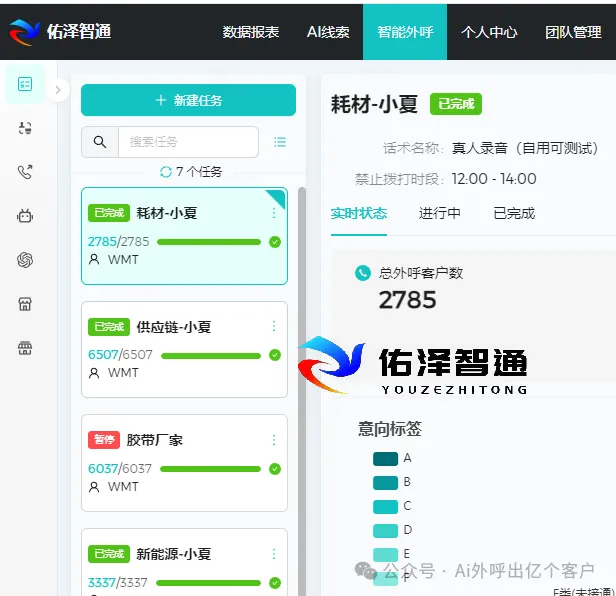Screen dimensions: 616x596
Task: Open the robot-agent transfer sidebar icon
Action: point(25,128)
